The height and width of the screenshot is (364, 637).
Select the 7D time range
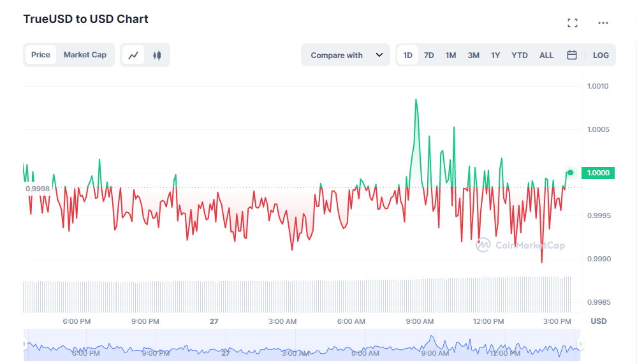click(x=429, y=55)
